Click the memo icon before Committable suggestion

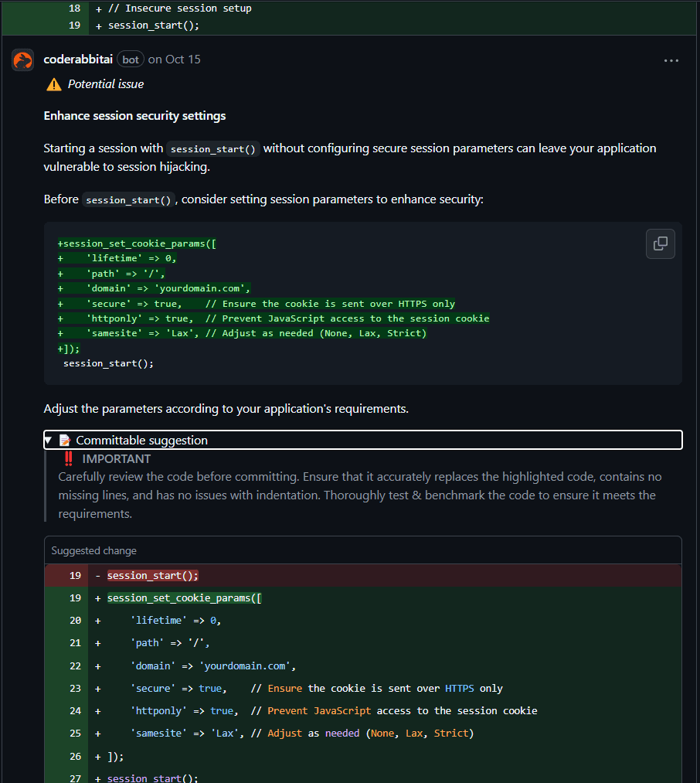(65, 441)
